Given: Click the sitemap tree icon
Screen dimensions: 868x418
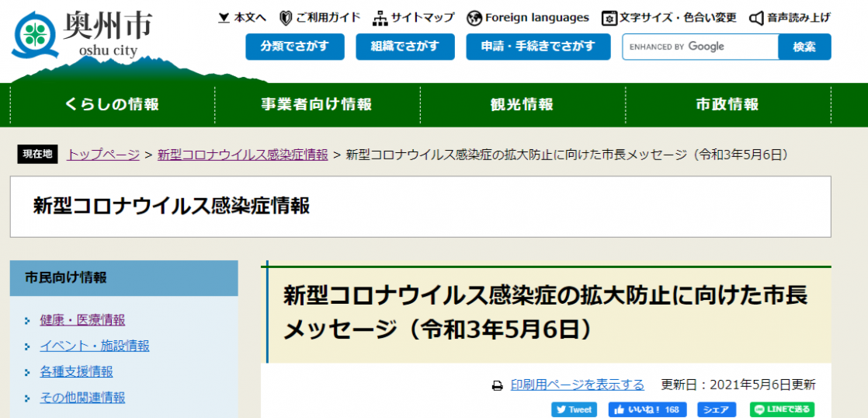Looking at the screenshot, I should (x=380, y=19).
